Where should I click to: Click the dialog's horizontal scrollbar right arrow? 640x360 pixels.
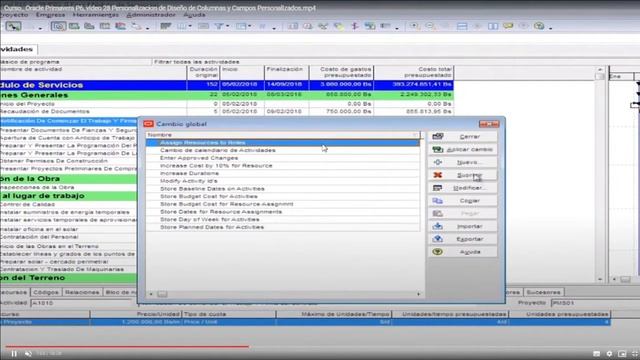418,294
